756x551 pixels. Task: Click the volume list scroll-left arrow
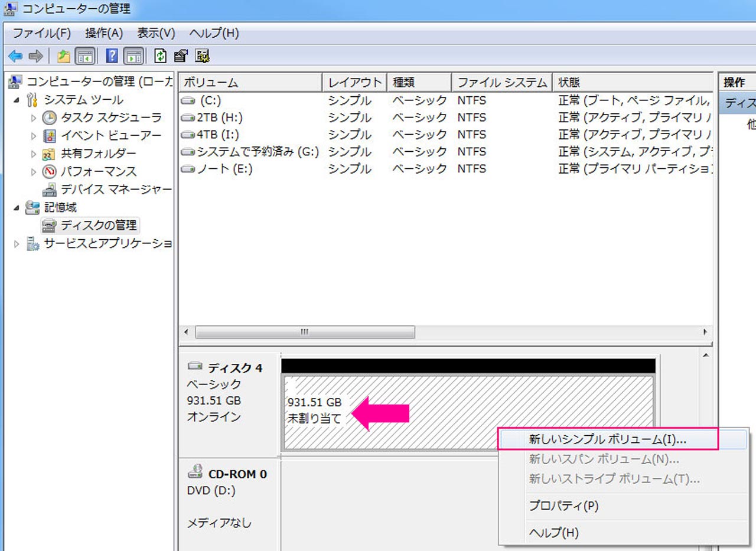[x=187, y=332]
